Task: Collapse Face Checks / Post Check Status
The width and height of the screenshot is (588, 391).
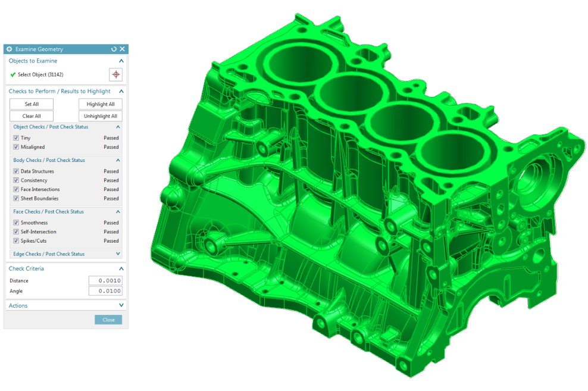Action: (x=118, y=212)
